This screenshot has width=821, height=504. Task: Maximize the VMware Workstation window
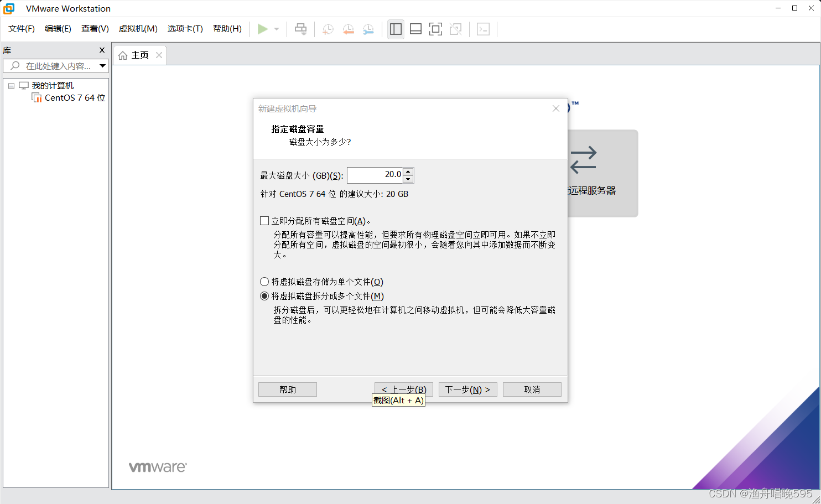(x=795, y=8)
